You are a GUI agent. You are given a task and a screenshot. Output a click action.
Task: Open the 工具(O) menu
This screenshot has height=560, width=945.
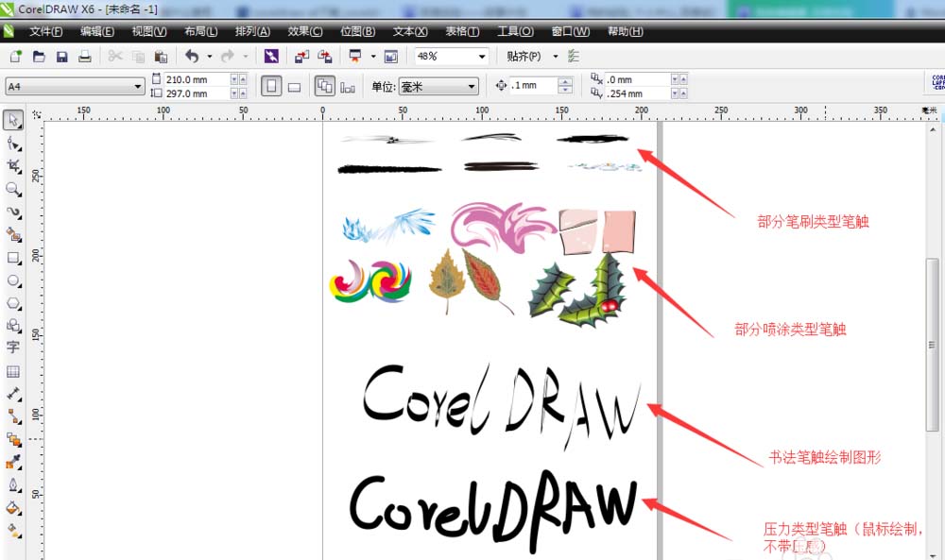pos(515,31)
